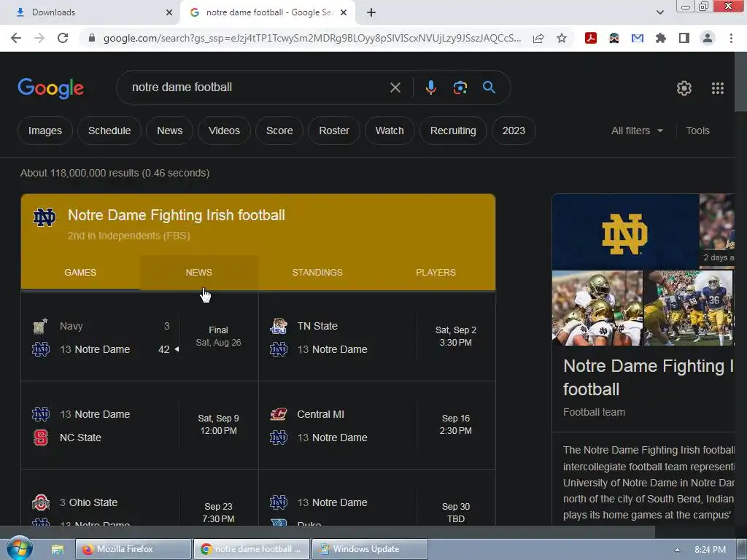The image size is (747, 560).
Task: Switch to the Downloads tab
Action: click(x=90, y=12)
